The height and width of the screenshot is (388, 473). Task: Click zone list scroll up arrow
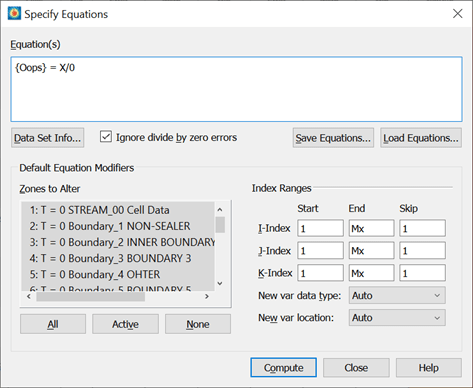tap(220, 210)
